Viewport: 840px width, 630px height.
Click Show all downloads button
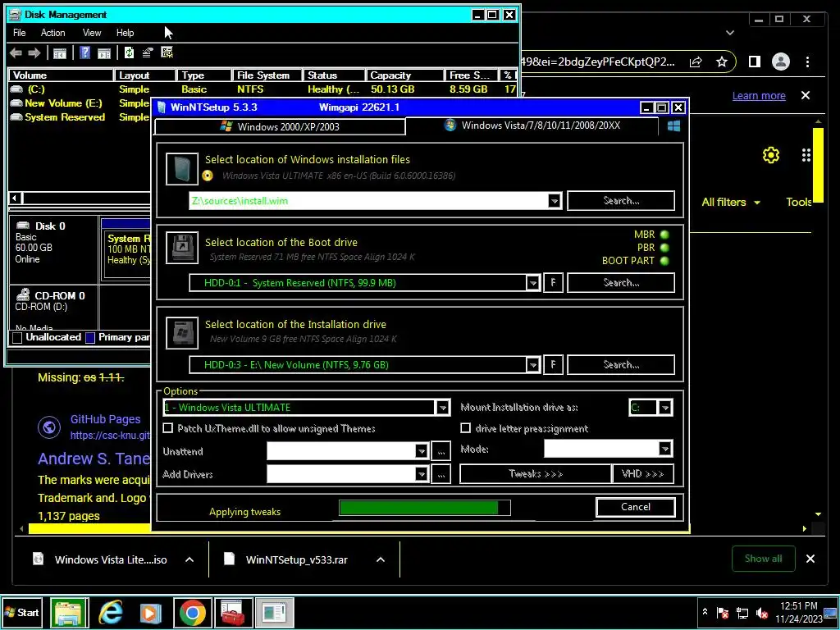[764, 559]
